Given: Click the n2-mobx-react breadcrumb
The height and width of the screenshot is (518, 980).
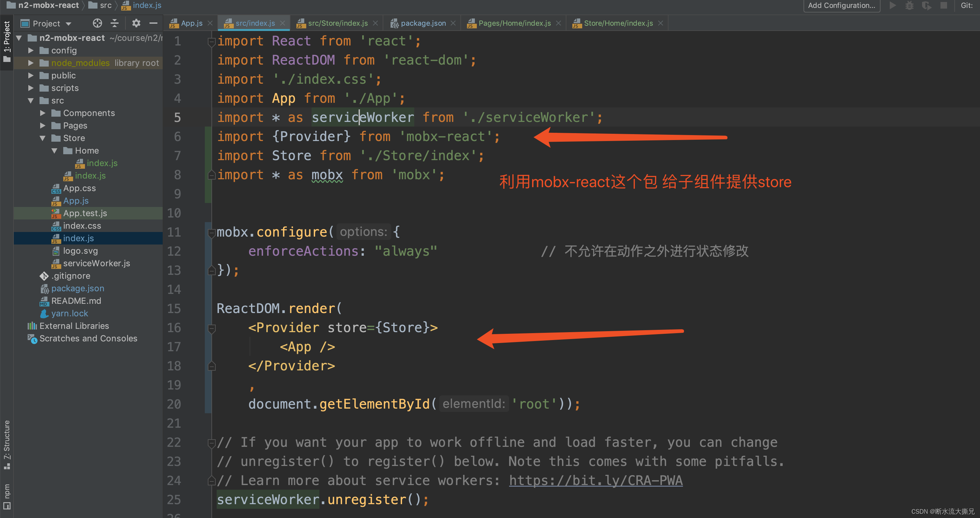Looking at the screenshot, I should point(43,5).
